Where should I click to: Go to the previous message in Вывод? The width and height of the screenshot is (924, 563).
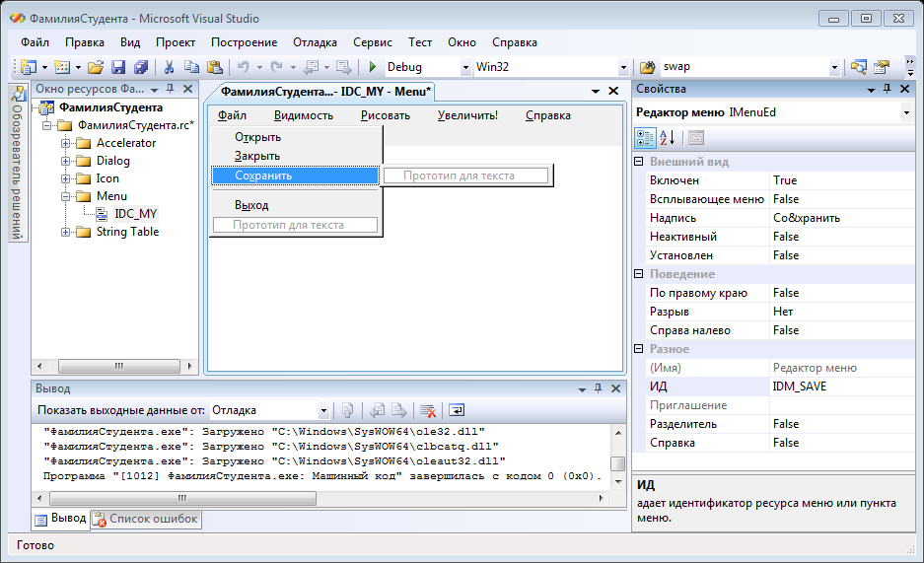(x=377, y=410)
